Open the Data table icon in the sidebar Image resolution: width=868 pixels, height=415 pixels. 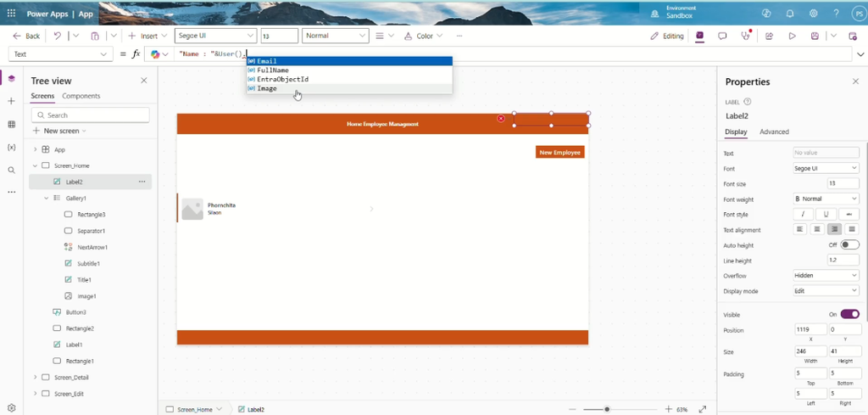point(12,124)
